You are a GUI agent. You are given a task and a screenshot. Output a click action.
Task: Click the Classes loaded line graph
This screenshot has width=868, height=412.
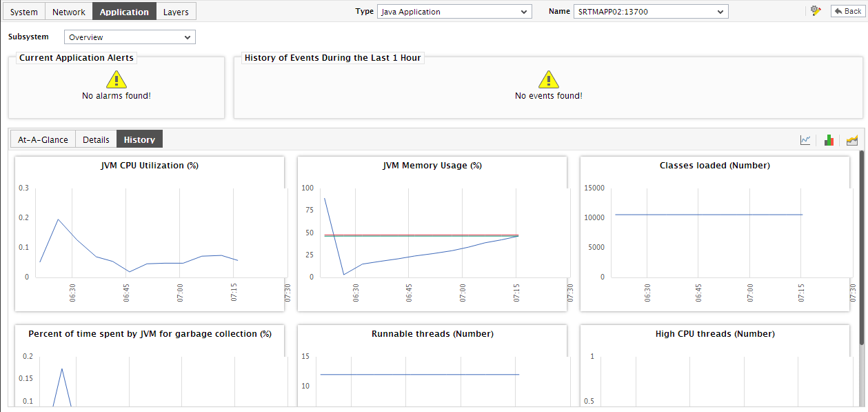[709, 215]
